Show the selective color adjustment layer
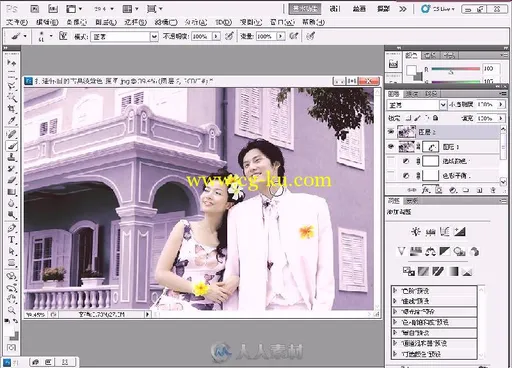This screenshot has width=512, height=368. point(391,161)
